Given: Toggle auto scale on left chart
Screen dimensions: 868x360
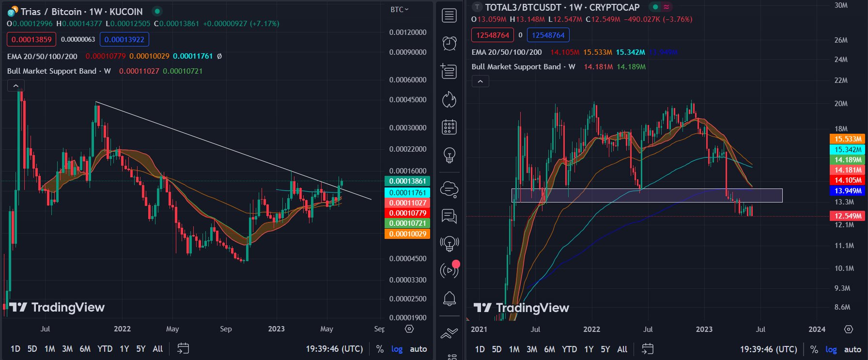Looking at the screenshot, I should point(418,349).
